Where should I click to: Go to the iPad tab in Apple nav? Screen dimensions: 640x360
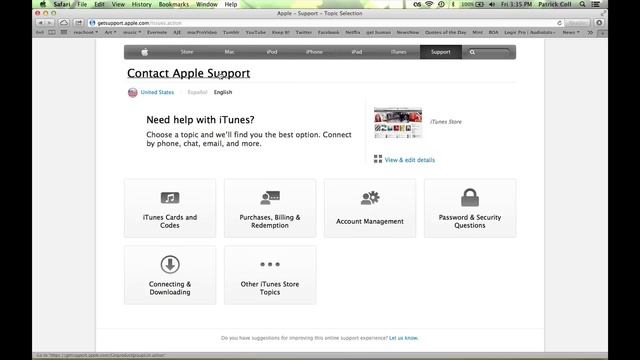(357, 52)
